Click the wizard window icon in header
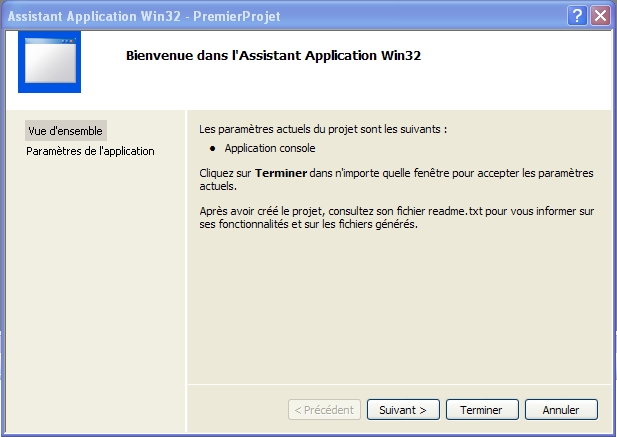The width and height of the screenshot is (617, 437). coord(50,62)
